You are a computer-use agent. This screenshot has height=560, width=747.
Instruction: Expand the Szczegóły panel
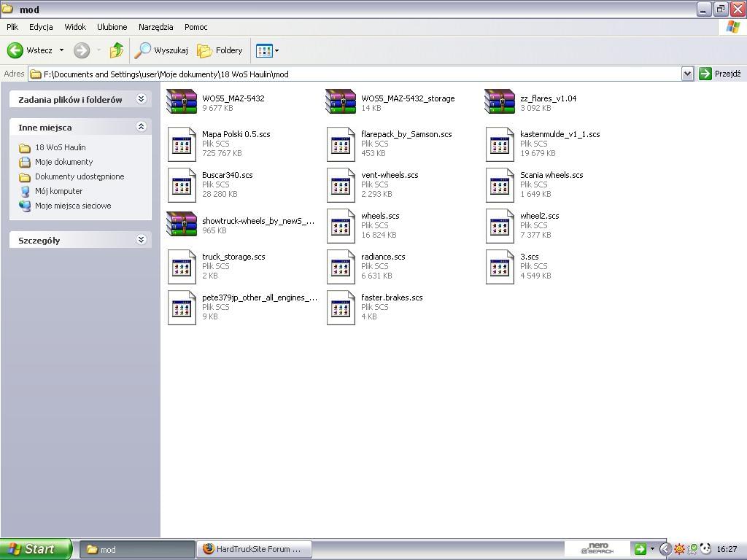tap(141, 240)
